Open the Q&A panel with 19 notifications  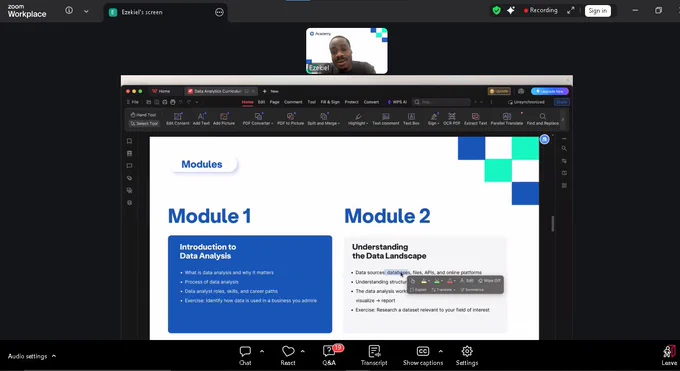[329, 355]
